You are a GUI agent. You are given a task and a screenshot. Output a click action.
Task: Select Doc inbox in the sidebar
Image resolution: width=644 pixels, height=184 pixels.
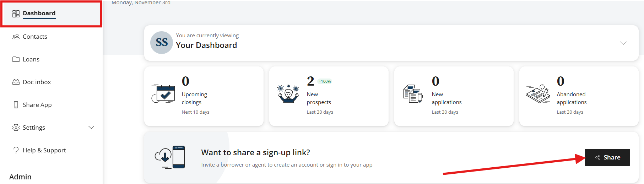[x=37, y=82]
